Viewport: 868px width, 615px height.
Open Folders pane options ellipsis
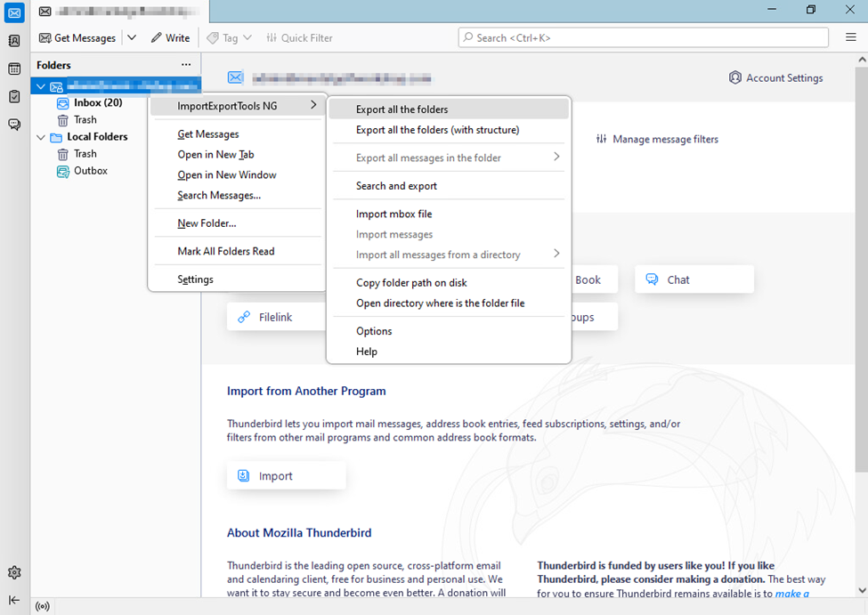tap(186, 65)
